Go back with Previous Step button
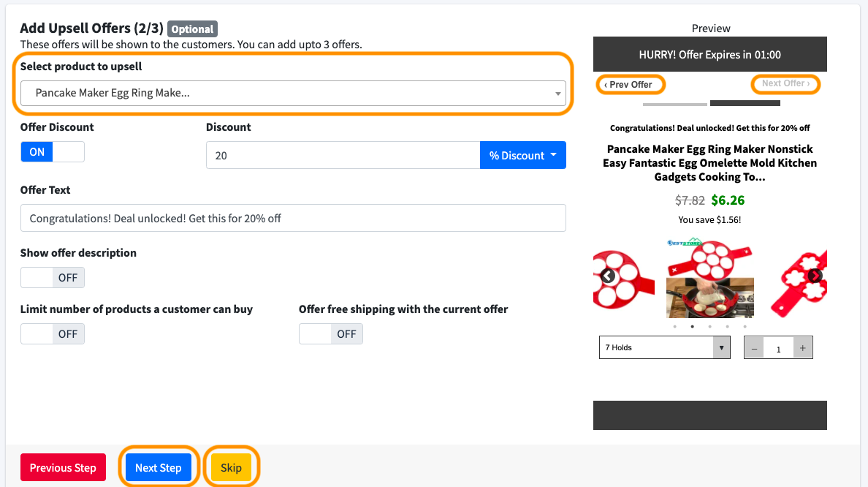 click(x=63, y=468)
